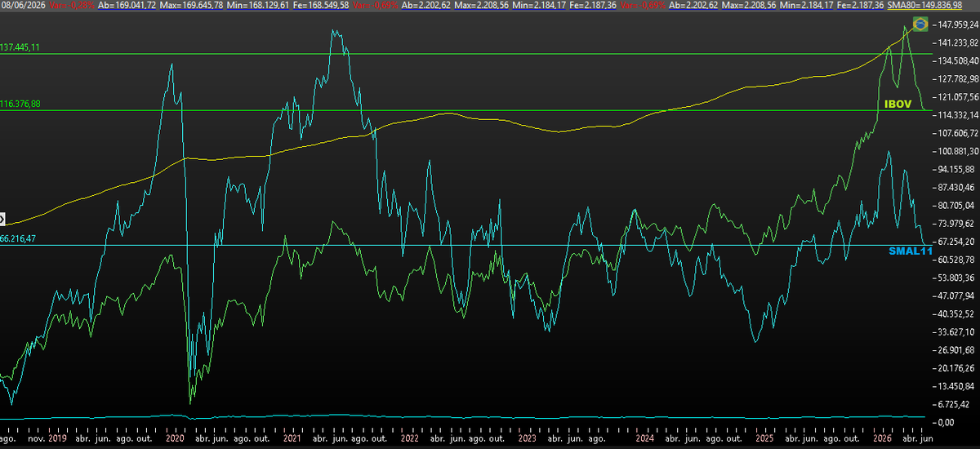Image resolution: width=980 pixels, height=449 pixels.
Task: Select the IBOV series label
Action: coord(898,104)
